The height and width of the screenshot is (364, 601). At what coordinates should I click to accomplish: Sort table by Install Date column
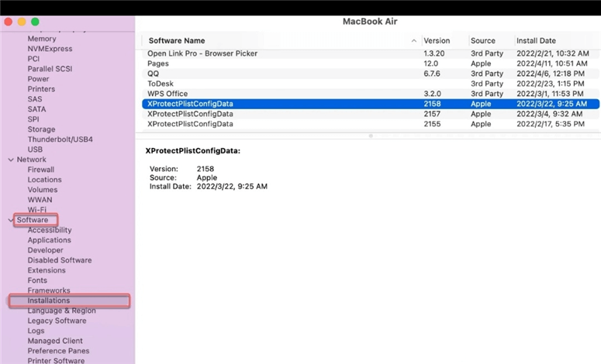pos(536,40)
